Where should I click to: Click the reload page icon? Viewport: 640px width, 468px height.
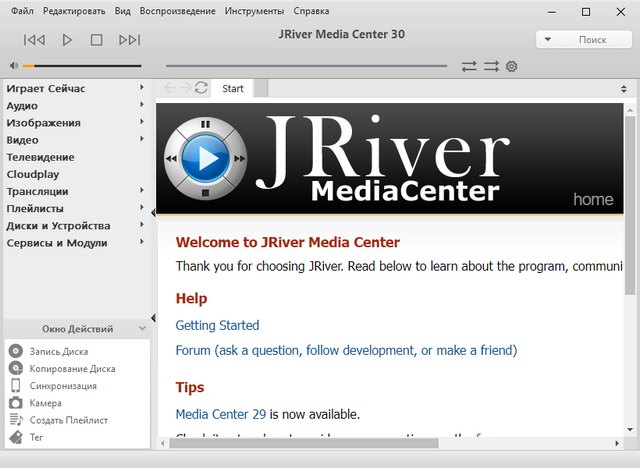202,88
